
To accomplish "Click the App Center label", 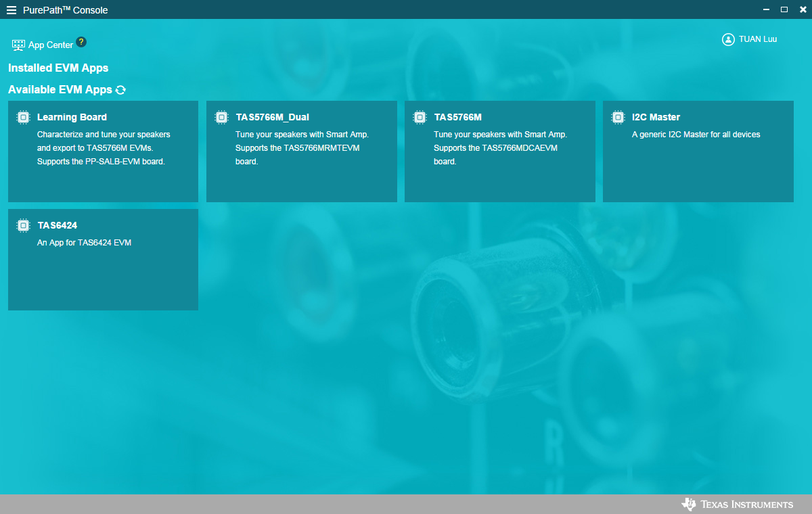I will tap(51, 45).
